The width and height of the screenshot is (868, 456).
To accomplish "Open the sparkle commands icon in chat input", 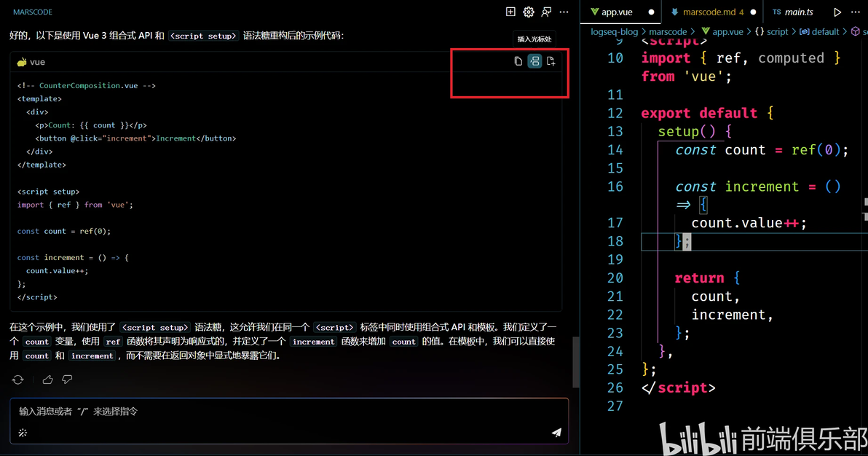I will pyautogui.click(x=23, y=433).
